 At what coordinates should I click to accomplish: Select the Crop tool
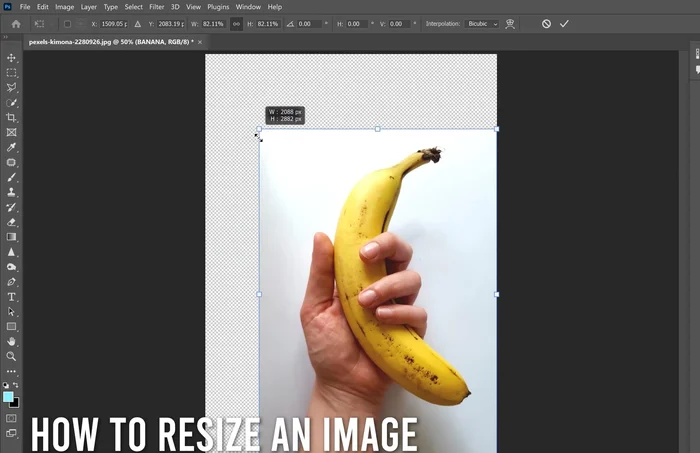[x=12, y=117]
